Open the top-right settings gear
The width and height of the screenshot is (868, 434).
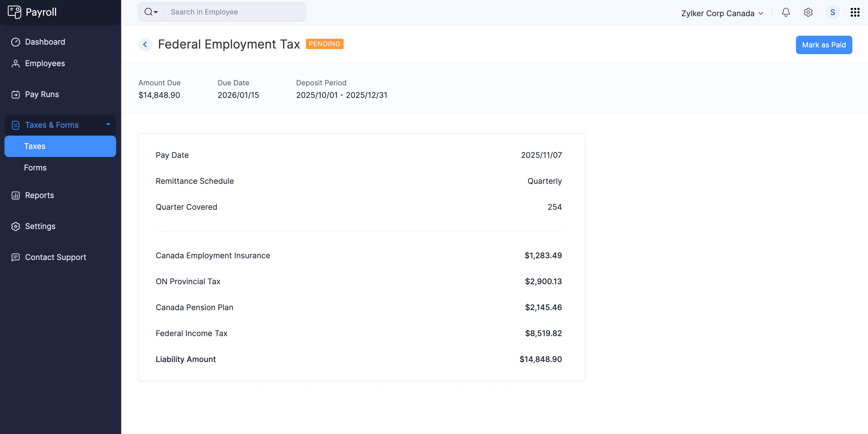(808, 13)
